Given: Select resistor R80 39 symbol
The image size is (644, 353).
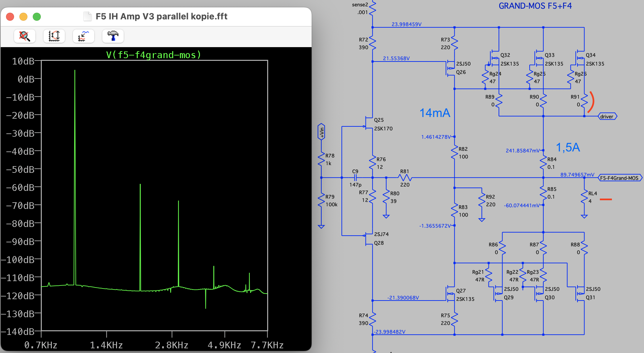Looking at the screenshot, I should [386, 197].
